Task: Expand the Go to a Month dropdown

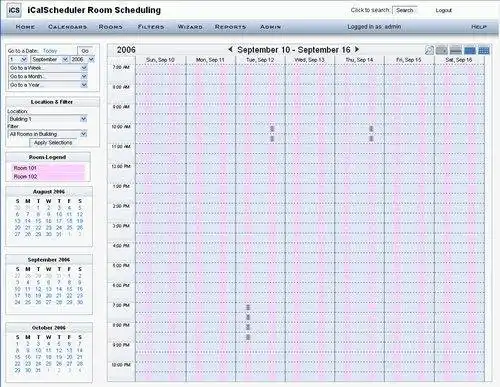Action: (x=48, y=76)
